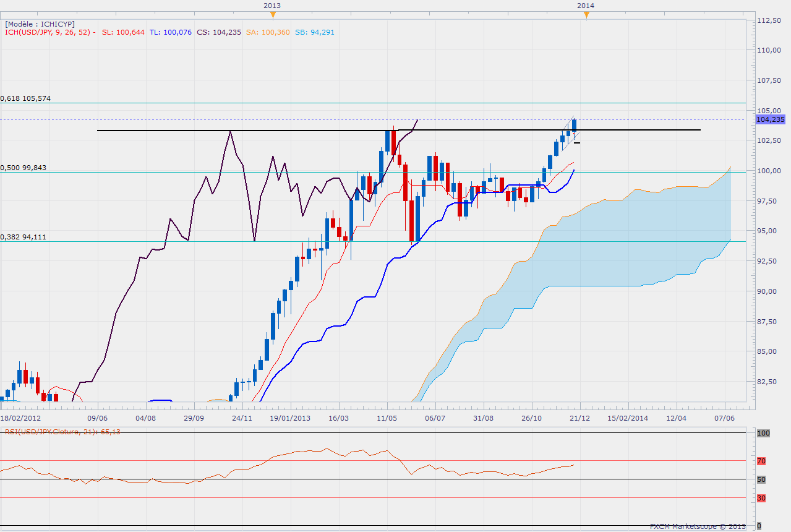Click the 0,618 105,574 Fibonacci label

(25, 98)
